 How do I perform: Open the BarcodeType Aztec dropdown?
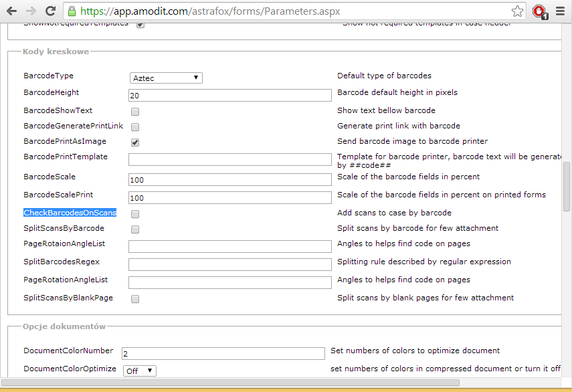[166, 78]
